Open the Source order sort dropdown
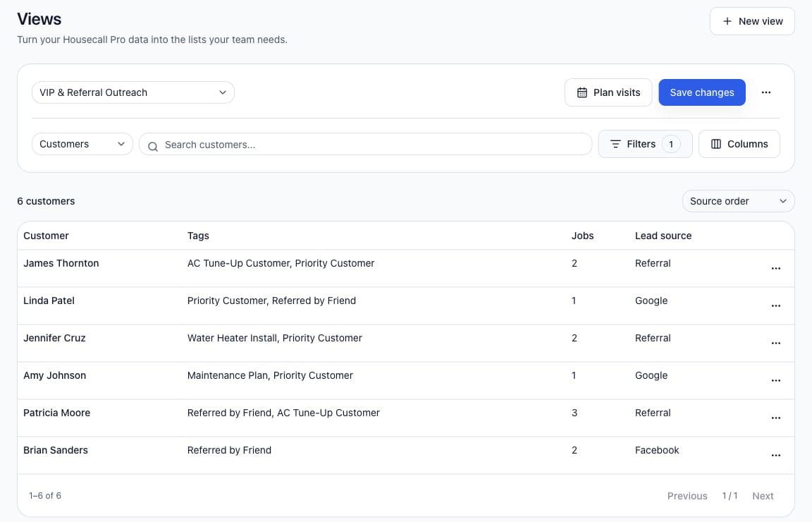 point(738,201)
